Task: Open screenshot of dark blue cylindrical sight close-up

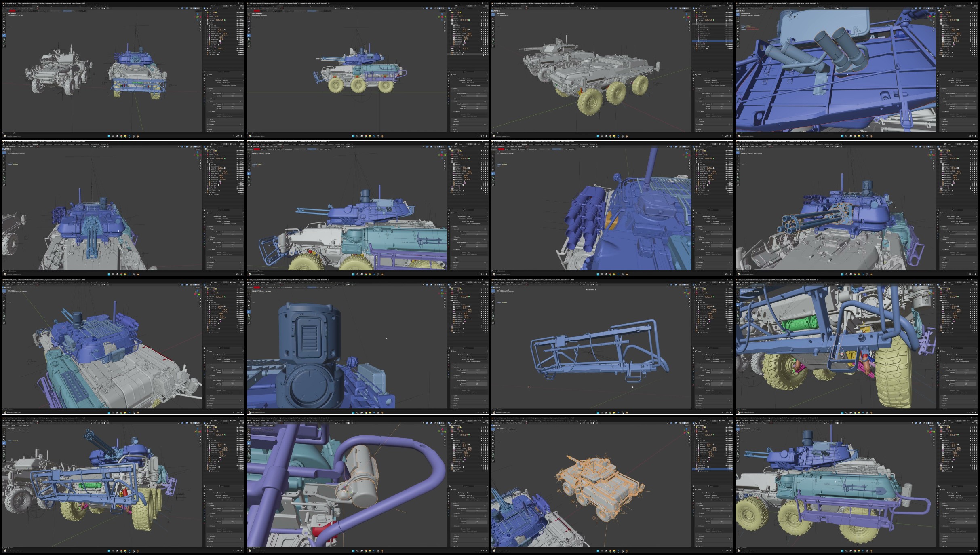Action: pos(368,347)
